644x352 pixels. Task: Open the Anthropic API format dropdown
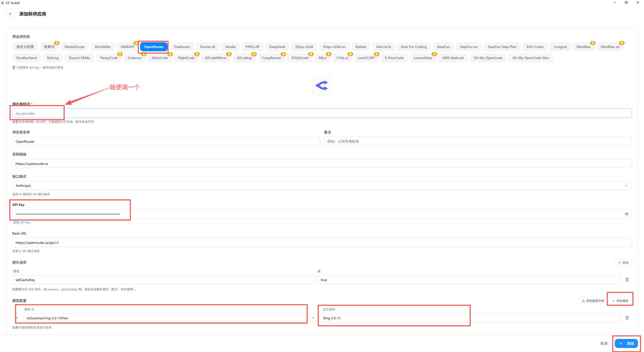point(322,186)
